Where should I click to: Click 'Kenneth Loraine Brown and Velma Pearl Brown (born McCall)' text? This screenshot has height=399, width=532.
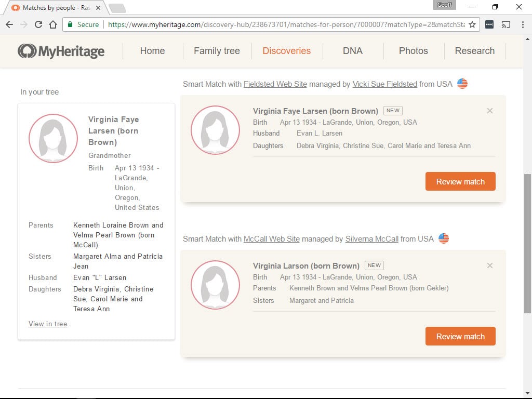click(x=118, y=235)
